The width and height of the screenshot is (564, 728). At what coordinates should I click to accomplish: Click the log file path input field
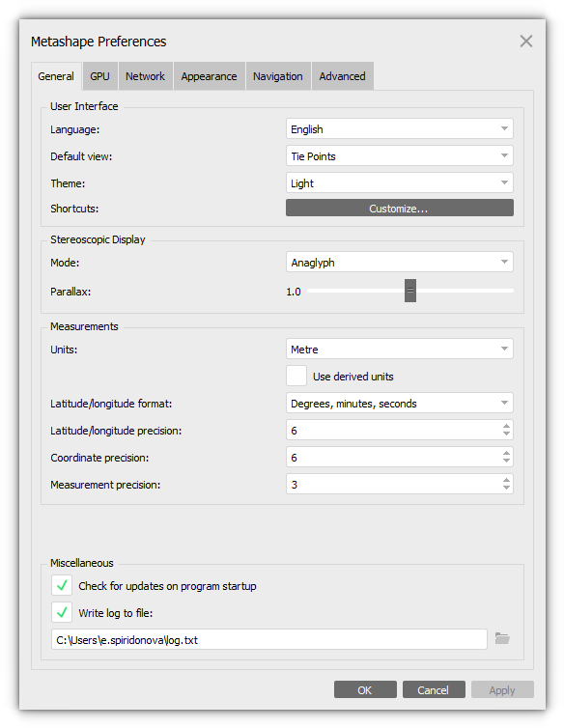269,639
